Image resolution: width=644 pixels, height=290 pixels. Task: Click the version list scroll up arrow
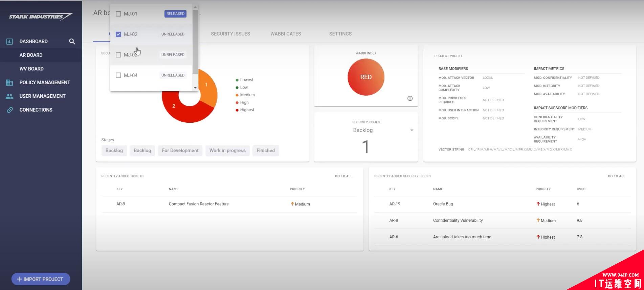click(195, 7)
